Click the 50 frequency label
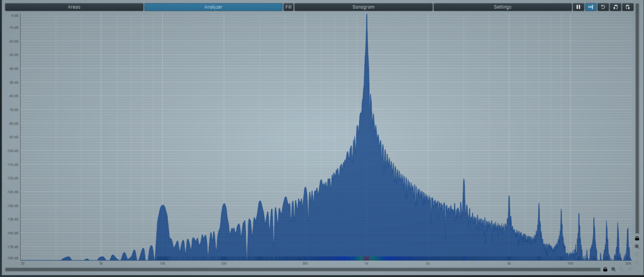644x277 pixels. point(101,263)
